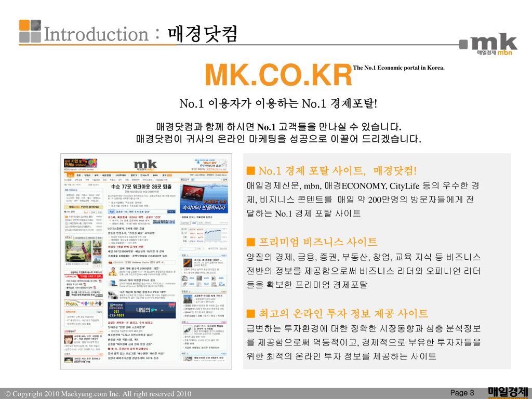The image size is (532, 399).
Task: Click the yellow car photo in the screenshot
Action: (78, 251)
